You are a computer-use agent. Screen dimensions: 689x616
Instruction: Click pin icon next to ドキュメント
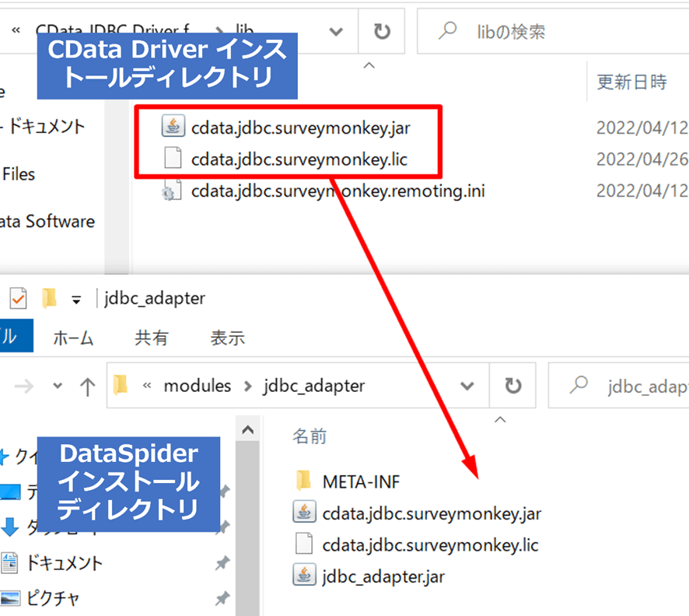click(x=222, y=563)
